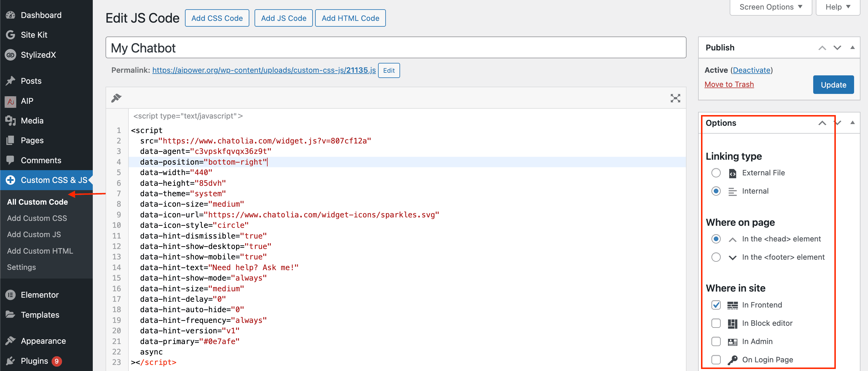Click the beautify code brush icon
This screenshot has width=868, height=371.
(116, 98)
